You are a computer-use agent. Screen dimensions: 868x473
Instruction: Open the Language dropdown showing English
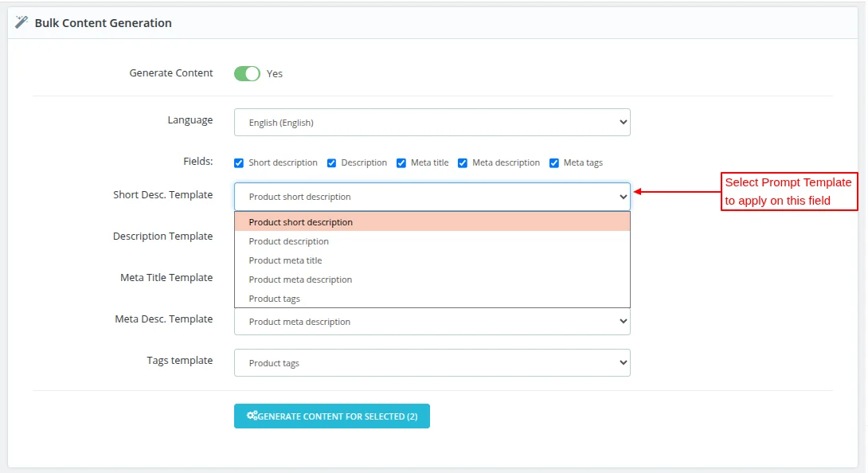click(x=432, y=122)
